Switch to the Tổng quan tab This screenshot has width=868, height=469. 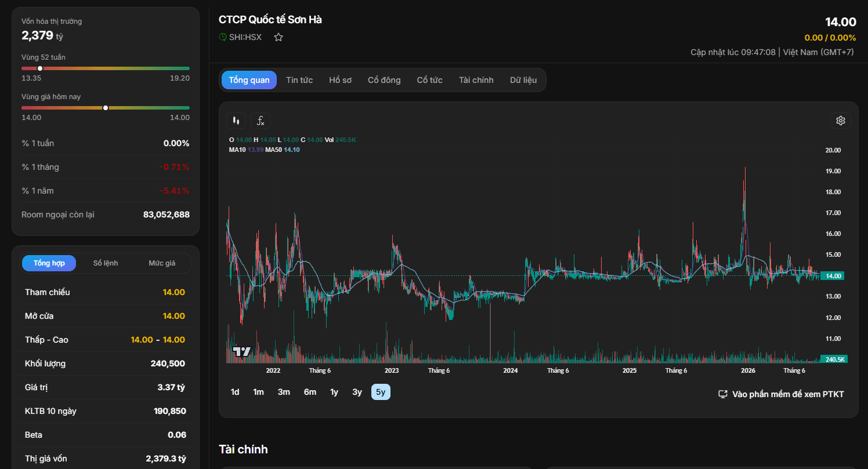coord(249,80)
